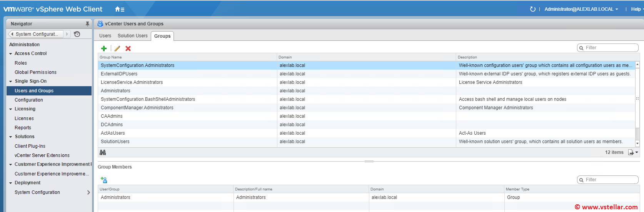Switch to the Solution Users tab
The height and width of the screenshot is (212, 644).
point(132,36)
